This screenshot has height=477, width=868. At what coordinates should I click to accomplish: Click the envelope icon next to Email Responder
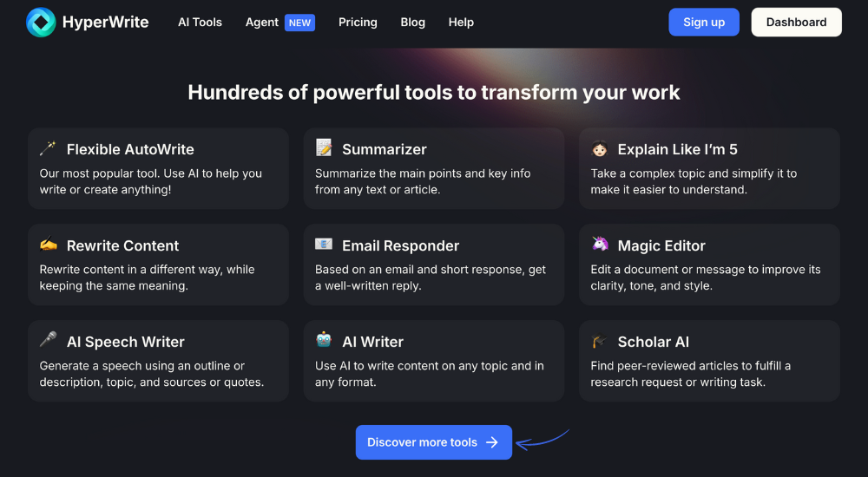pyautogui.click(x=324, y=244)
